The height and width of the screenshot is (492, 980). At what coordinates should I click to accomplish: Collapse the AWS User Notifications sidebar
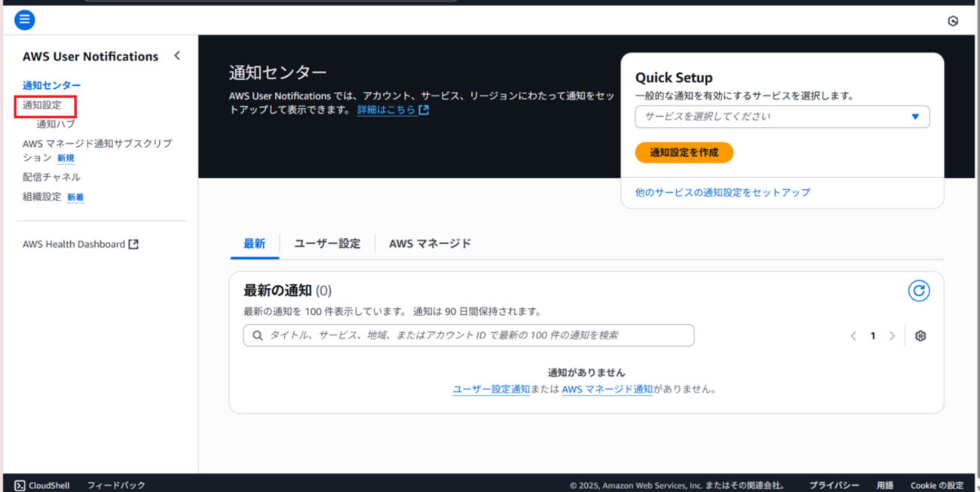(176, 55)
